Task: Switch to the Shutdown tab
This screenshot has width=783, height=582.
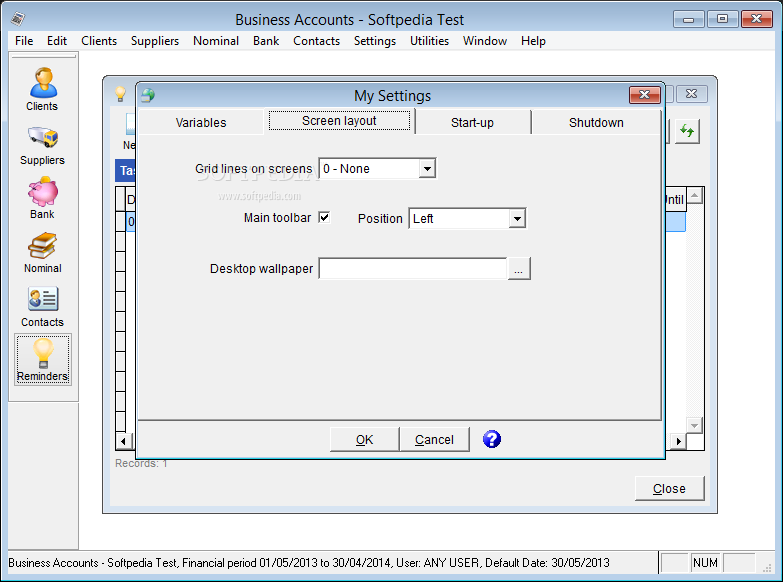Action: tap(596, 122)
